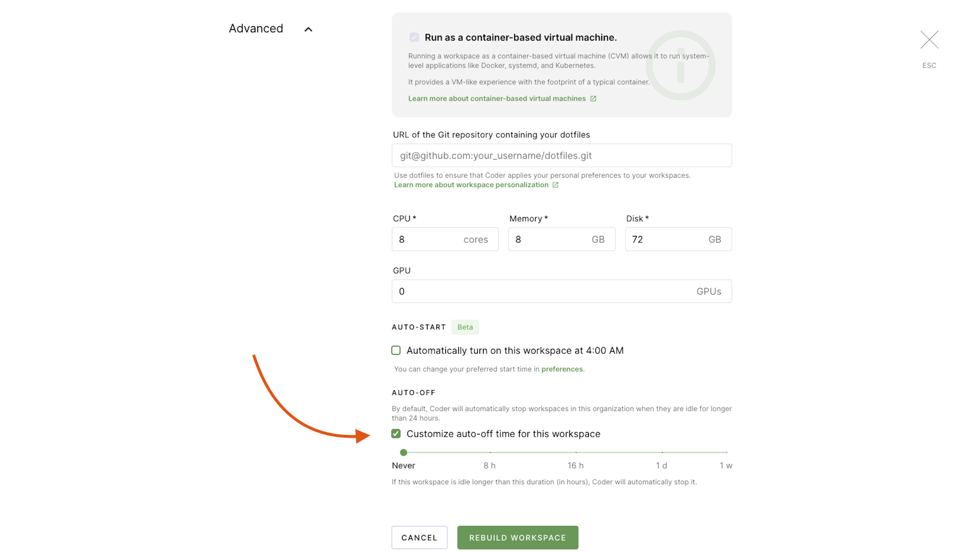Click the Cancel button
Image resolution: width=962 pixels, height=560 pixels.
point(419,537)
